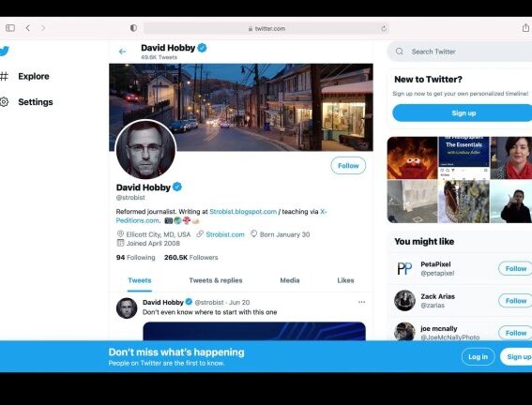Click the link chain icon by Strobist.com
The image size is (532, 405).
200,233
